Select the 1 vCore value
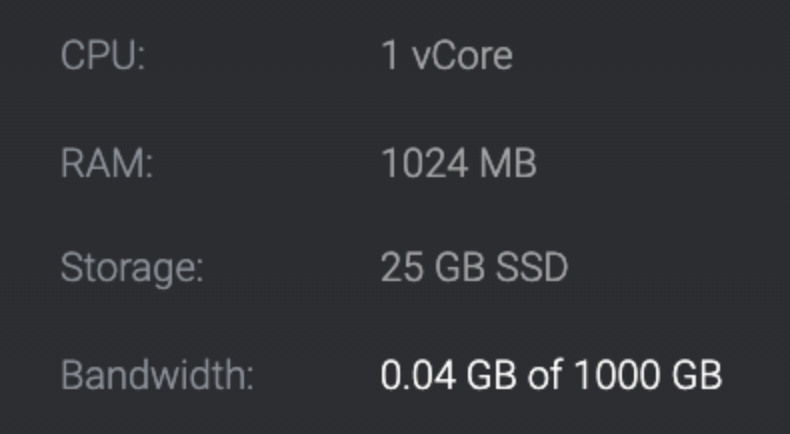This screenshot has width=790, height=434. coord(446,55)
